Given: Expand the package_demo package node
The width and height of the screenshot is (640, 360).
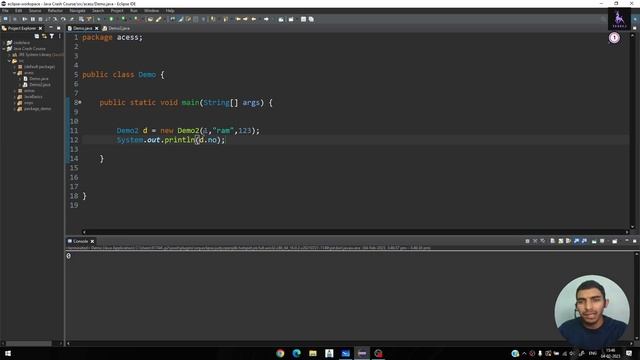Looking at the screenshot, I should [15, 109].
